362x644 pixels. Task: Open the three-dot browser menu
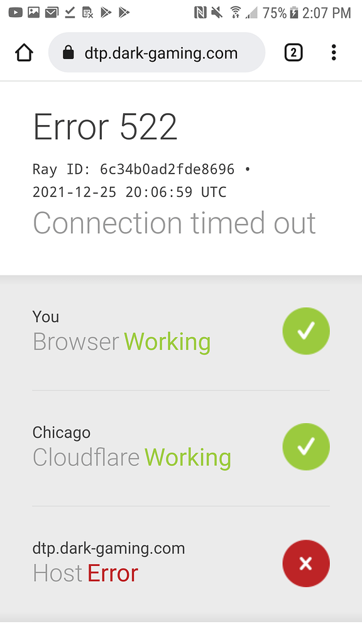tap(334, 53)
